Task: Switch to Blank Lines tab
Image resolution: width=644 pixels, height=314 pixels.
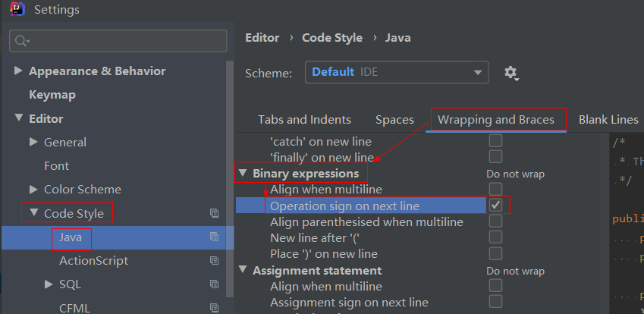Action: tap(608, 120)
